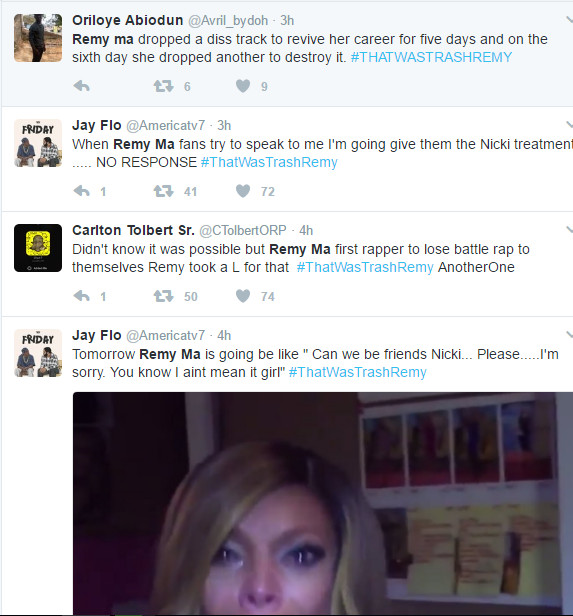Open more options chevron on Oriloye Abiodun's tweet

(569, 20)
